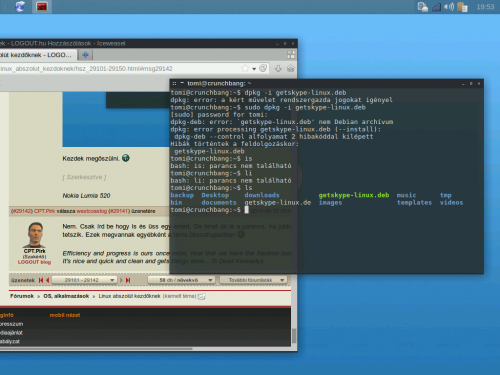The height and width of the screenshot is (375, 500).
Task: Click the envelope icon beside 'kiemelt téma'
Action: (202, 296)
